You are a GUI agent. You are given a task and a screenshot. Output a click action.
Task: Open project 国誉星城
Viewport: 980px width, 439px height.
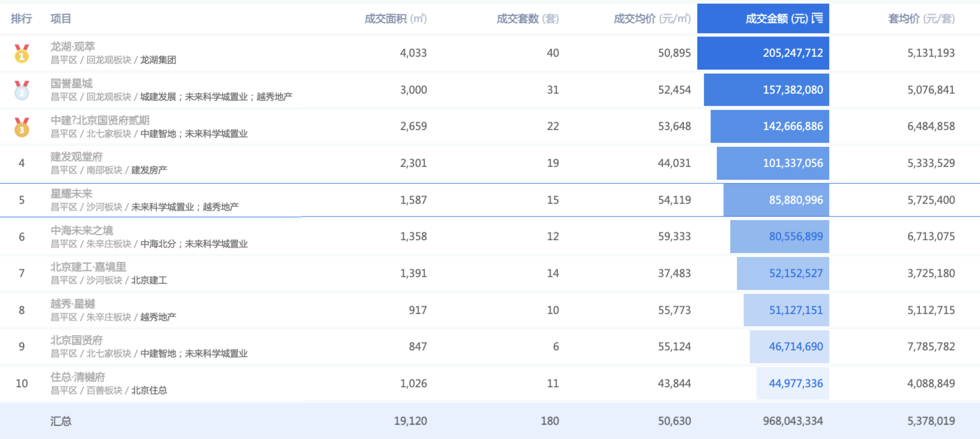tap(72, 83)
